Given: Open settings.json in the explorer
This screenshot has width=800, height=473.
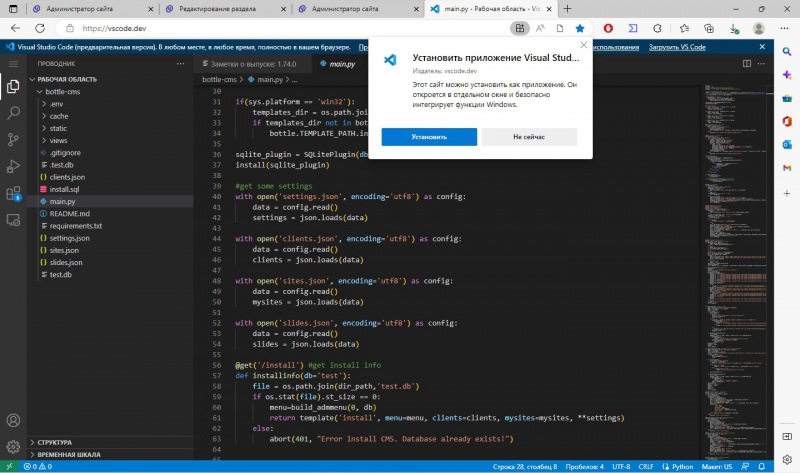Looking at the screenshot, I should tap(69, 238).
